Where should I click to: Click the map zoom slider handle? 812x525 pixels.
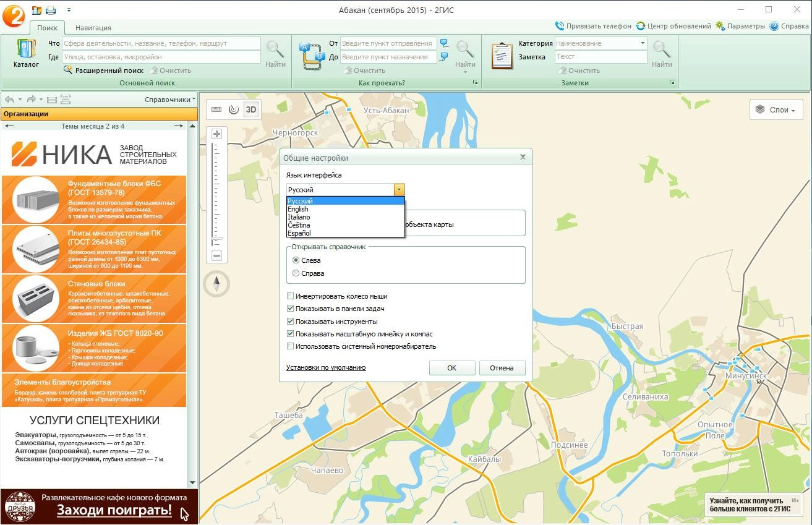217,239
